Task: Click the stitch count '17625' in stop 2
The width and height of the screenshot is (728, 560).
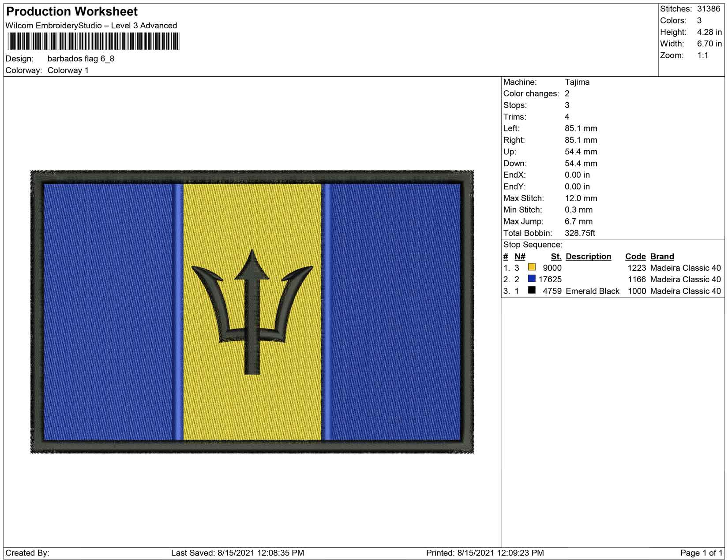Action: (x=550, y=280)
